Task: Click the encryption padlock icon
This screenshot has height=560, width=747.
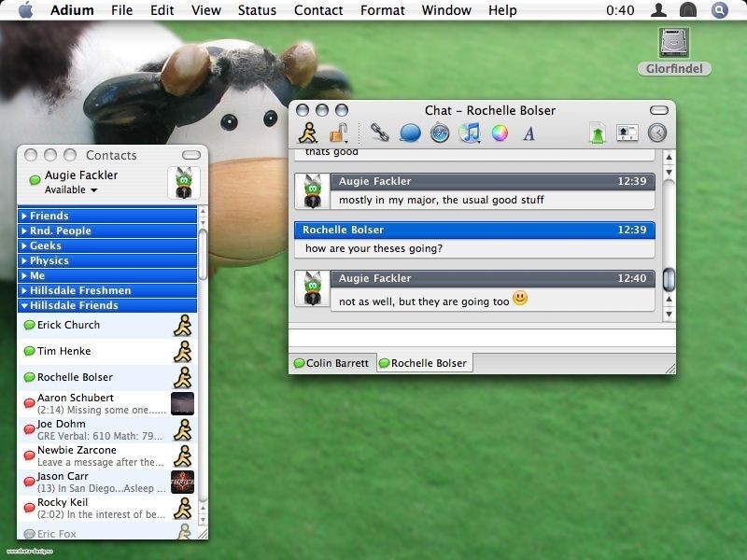Action: [338, 133]
